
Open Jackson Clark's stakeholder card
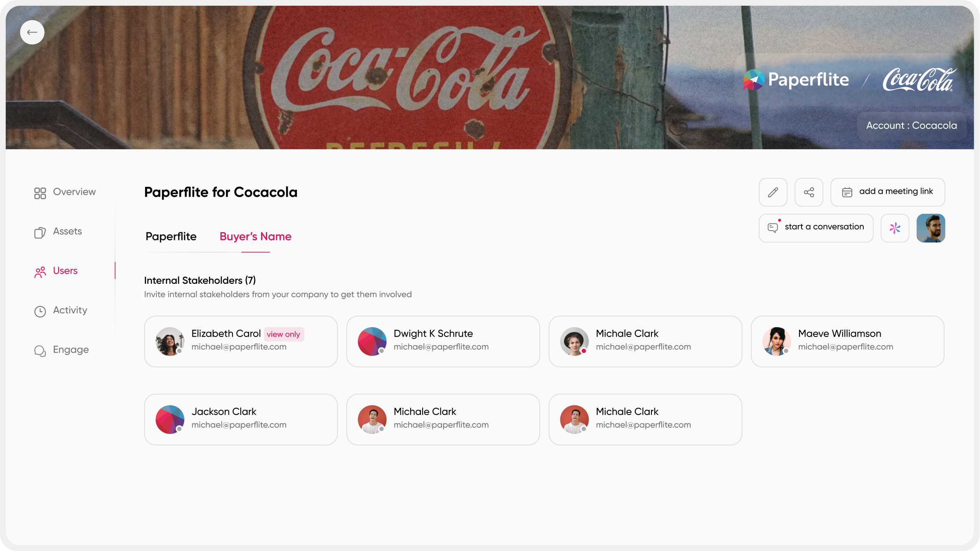(x=241, y=419)
